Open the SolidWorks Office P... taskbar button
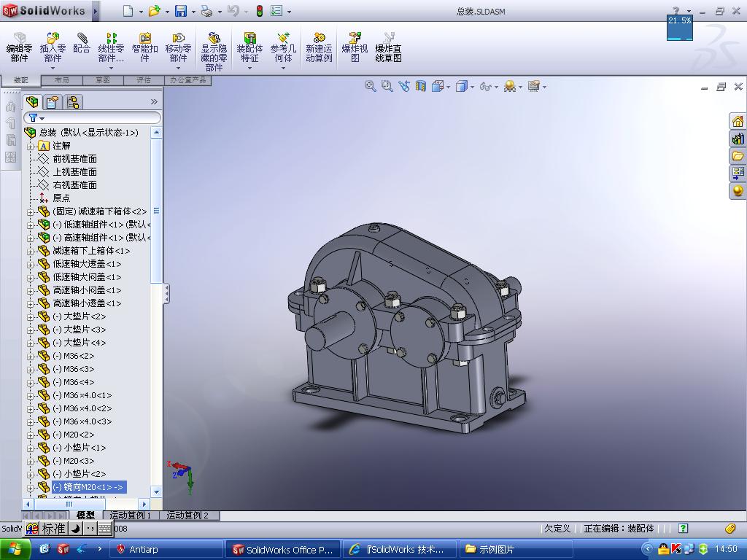 tap(283, 550)
